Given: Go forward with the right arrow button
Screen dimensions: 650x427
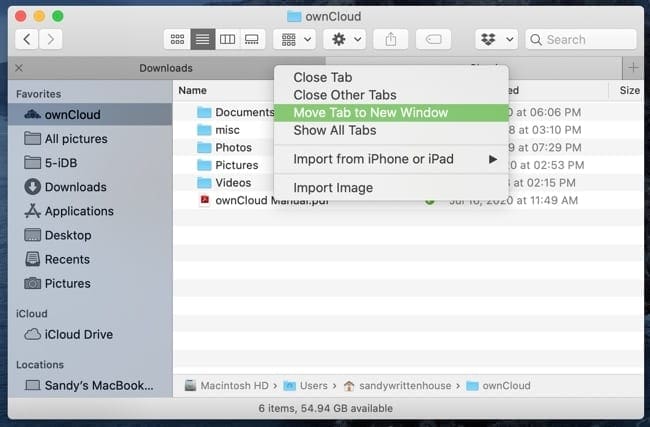Looking at the screenshot, I should point(51,39).
